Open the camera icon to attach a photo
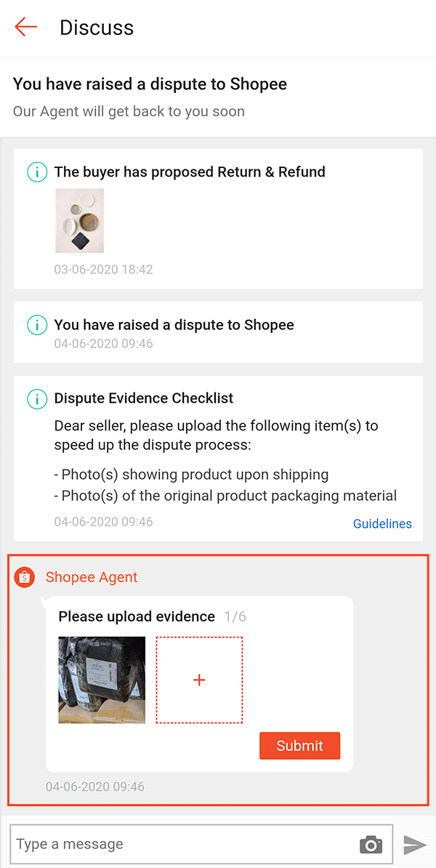 pos(371,844)
